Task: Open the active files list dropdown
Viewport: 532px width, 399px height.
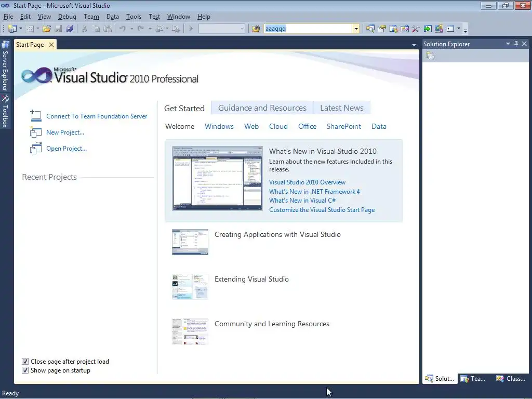Action: [x=414, y=45]
